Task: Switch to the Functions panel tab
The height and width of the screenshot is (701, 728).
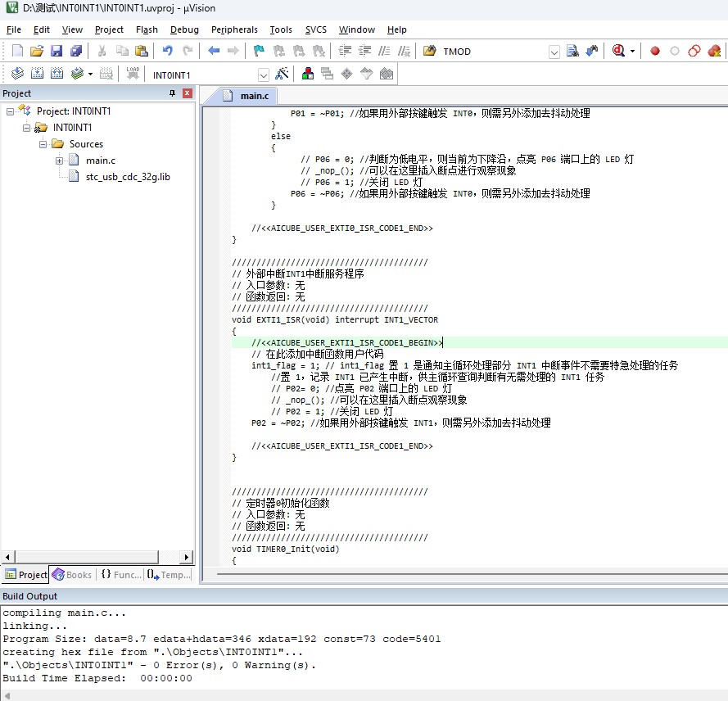Action: click(120, 575)
